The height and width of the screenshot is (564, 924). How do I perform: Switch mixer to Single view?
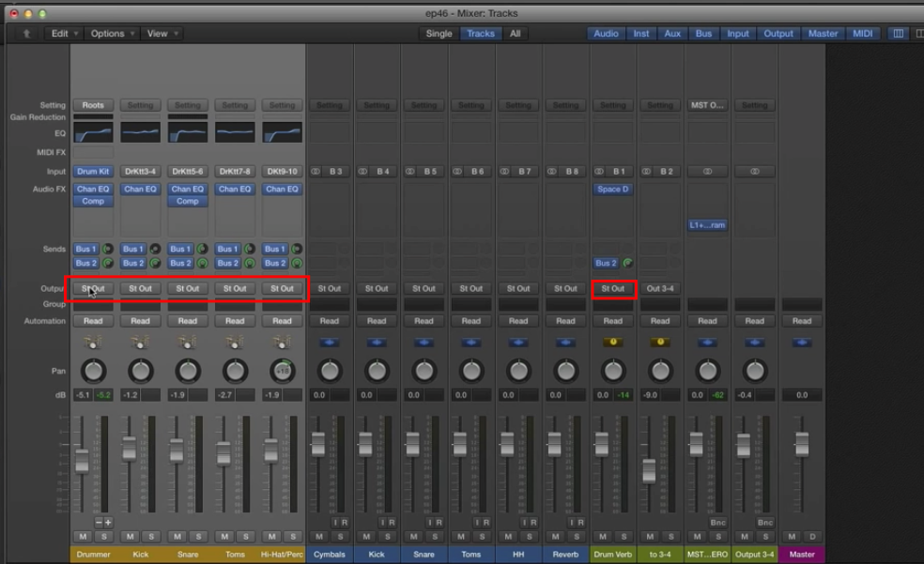pyautogui.click(x=439, y=34)
